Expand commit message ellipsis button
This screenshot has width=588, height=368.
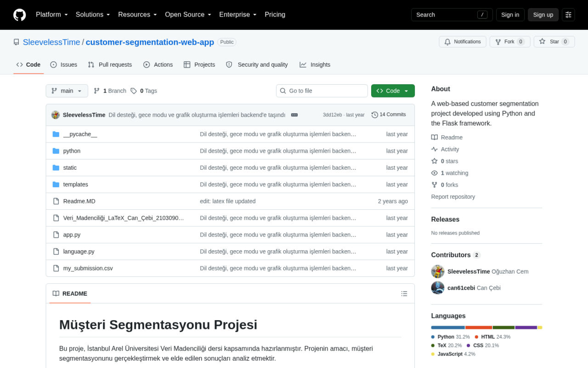tap(294, 115)
